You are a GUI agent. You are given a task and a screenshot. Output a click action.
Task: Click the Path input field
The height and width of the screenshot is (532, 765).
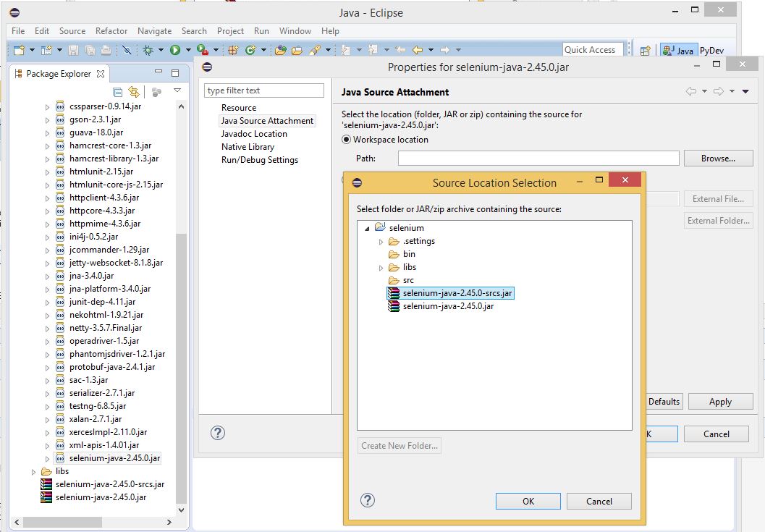pyautogui.click(x=538, y=158)
